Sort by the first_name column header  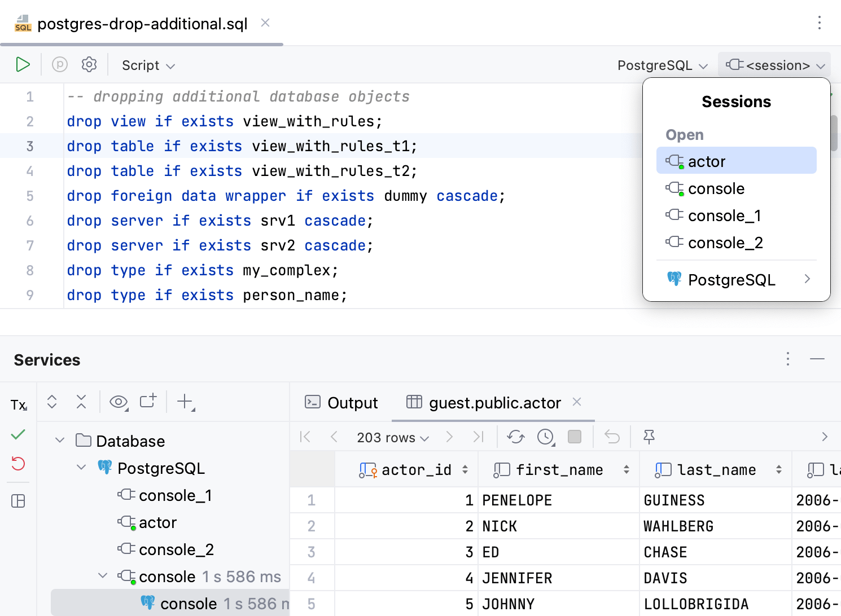click(559, 470)
